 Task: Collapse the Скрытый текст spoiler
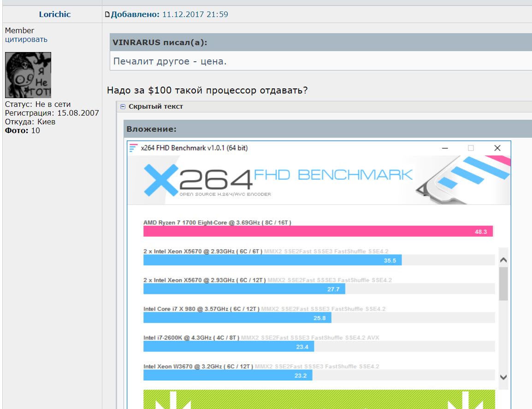tap(123, 106)
